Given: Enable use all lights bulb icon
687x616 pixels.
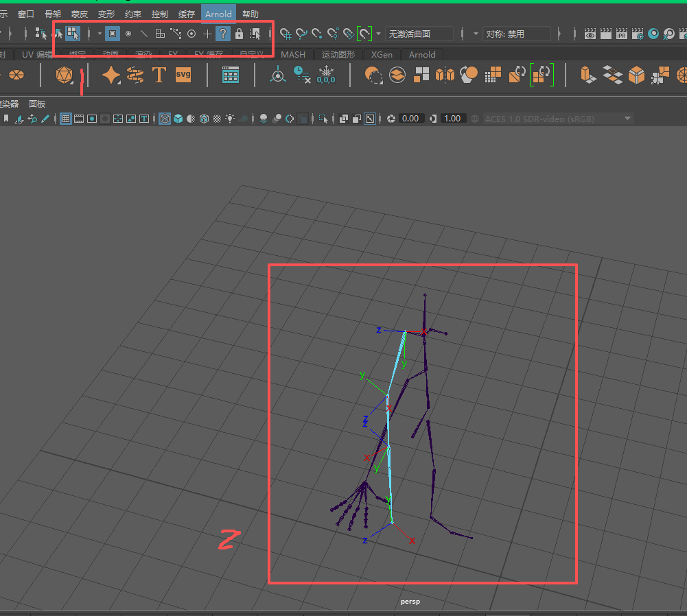Looking at the screenshot, I should (230, 119).
